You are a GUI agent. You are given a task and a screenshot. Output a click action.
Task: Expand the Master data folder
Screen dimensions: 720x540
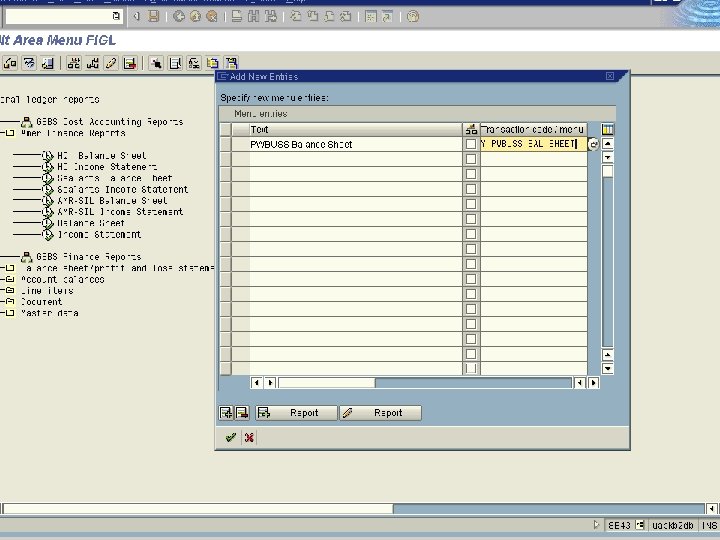point(9,313)
